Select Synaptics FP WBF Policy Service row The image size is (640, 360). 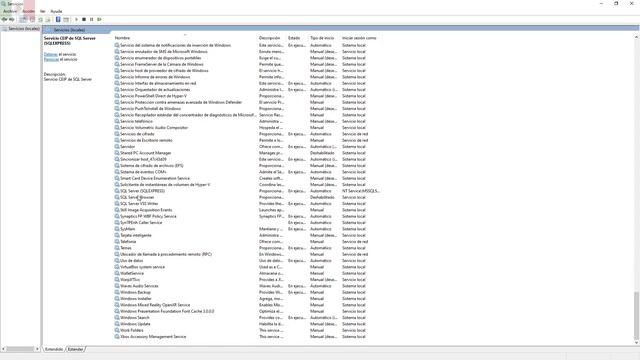tap(247, 216)
